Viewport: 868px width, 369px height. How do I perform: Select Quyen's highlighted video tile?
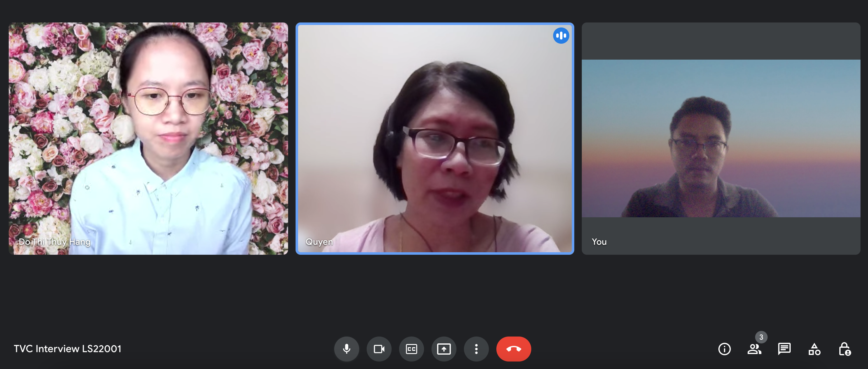pos(435,138)
